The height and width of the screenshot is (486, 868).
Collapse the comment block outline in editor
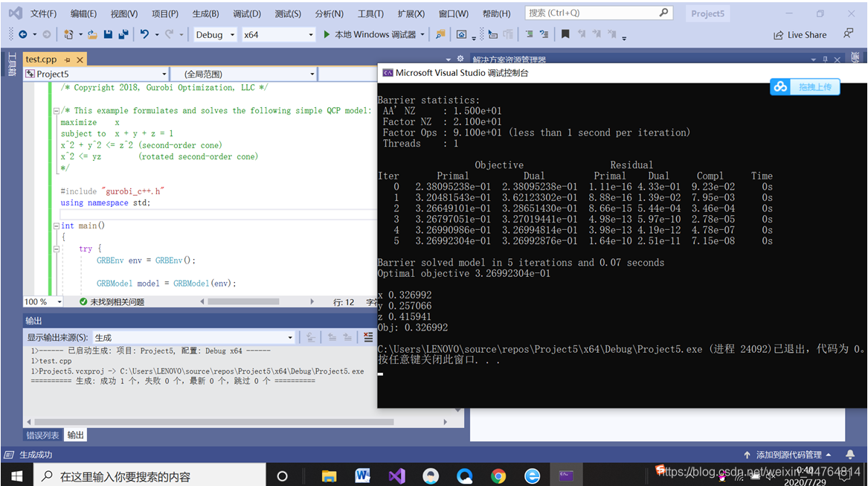pyautogui.click(x=56, y=111)
